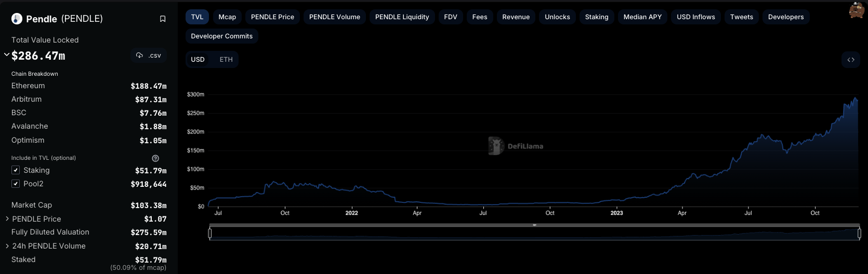This screenshot has height=274, width=868.
Task: Collapse the Total Value Locked breakdown chevron
Action: click(7, 54)
